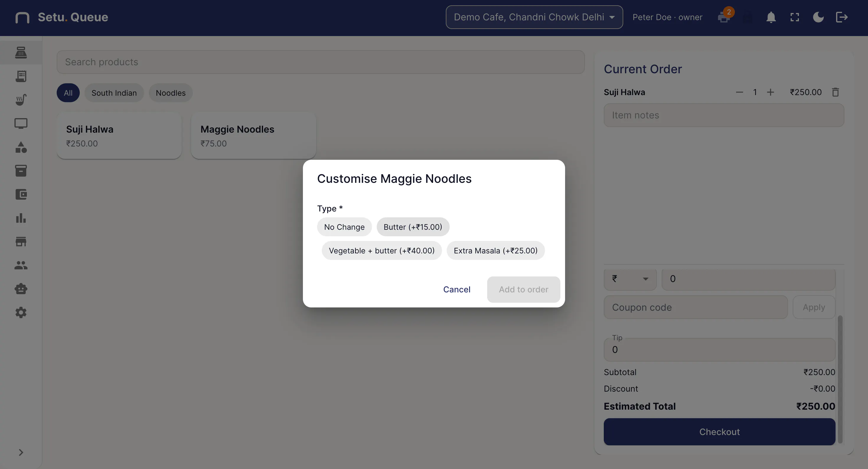Open the storefront sidebar icon
The height and width of the screenshot is (469, 868).
[x=21, y=241]
